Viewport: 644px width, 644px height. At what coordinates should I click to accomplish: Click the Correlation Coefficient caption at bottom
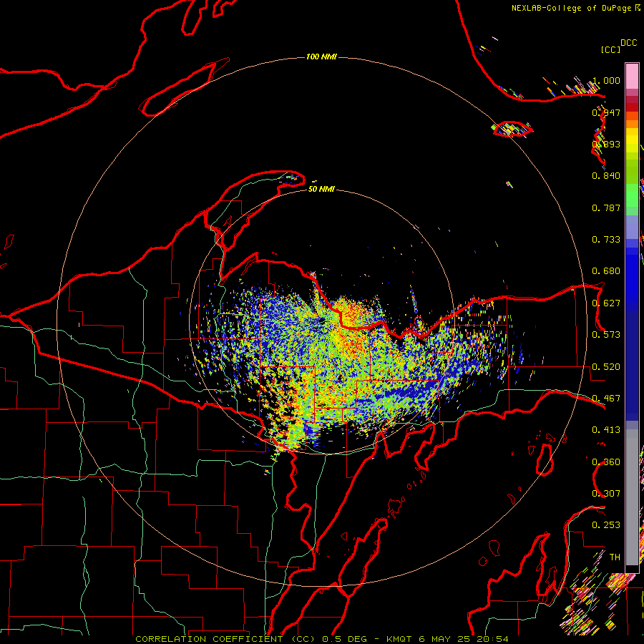pyautogui.click(x=322, y=639)
